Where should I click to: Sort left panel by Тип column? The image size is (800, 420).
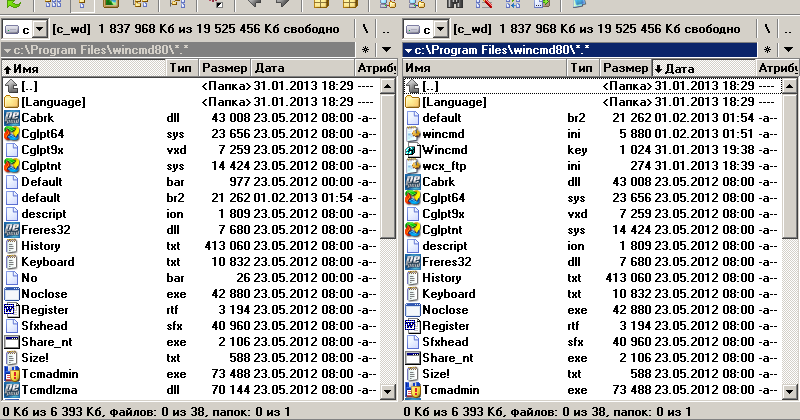[x=182, y=68]
